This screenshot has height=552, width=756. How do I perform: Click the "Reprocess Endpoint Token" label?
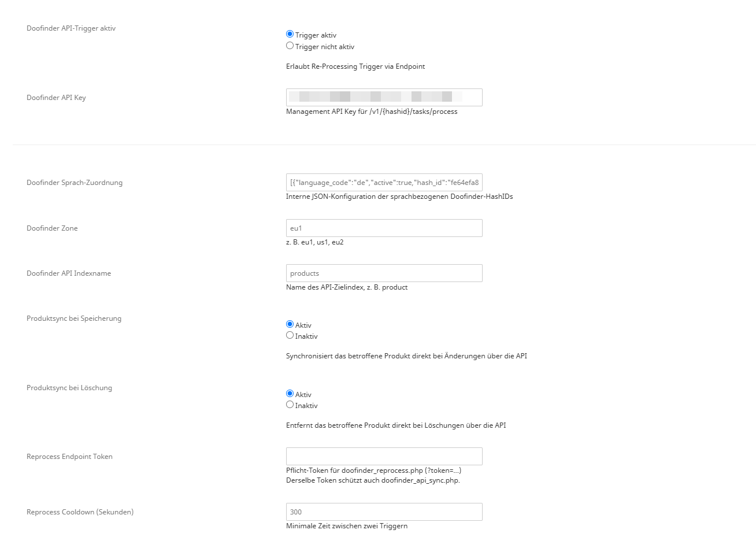coord(69,457)
